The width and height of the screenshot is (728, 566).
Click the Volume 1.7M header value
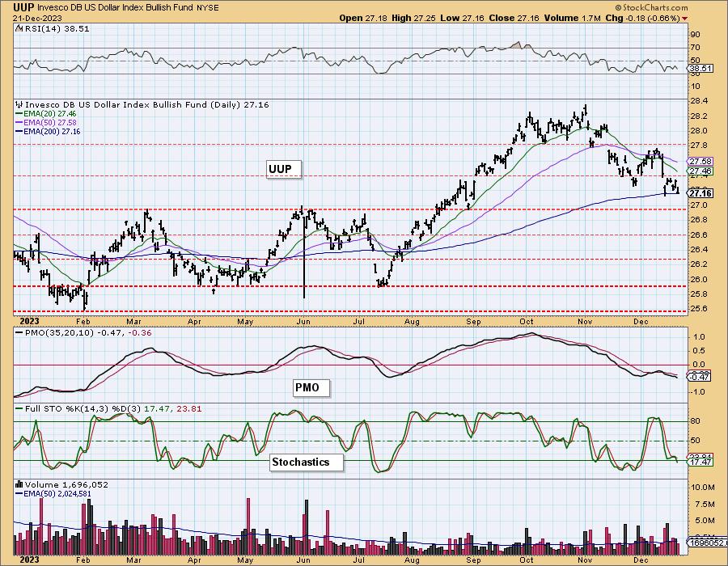click(x=573, y=18)
